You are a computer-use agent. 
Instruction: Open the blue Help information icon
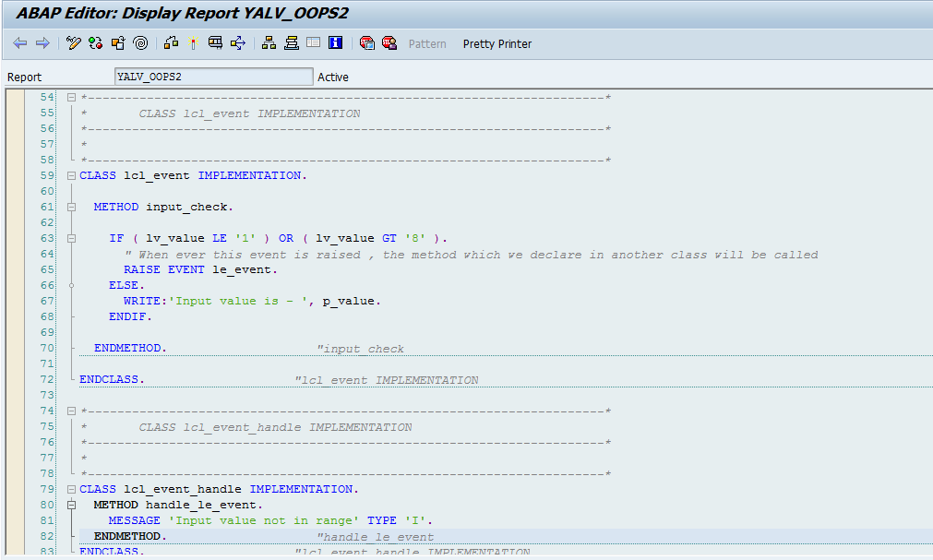pos(335,43)
